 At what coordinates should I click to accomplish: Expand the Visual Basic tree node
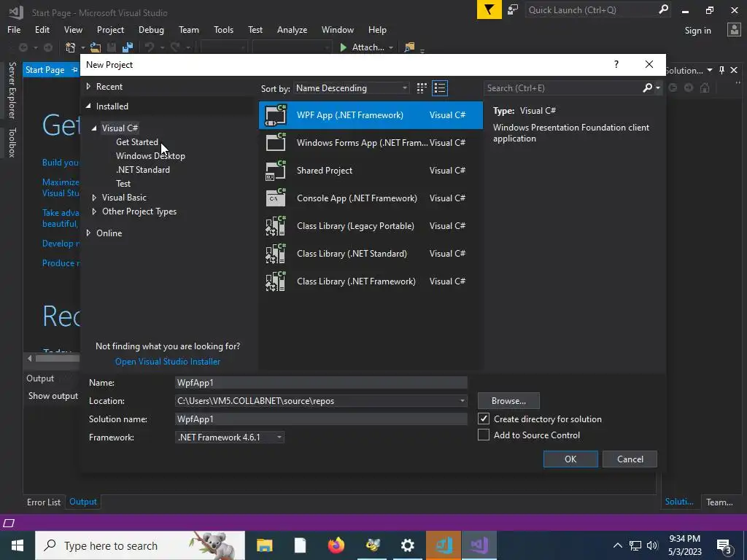pyautogui.click(x=94, y=197)
